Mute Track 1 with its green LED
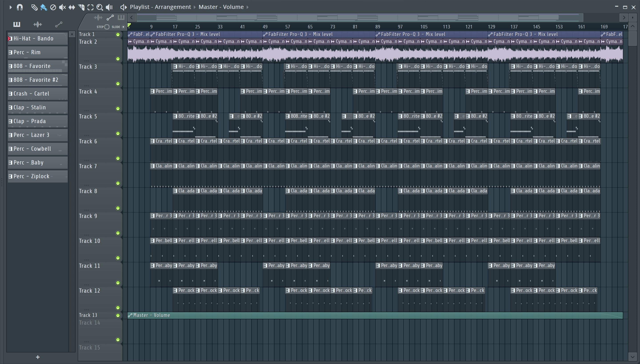Image resolution: width=640 pixels, height=364 pixels. click(118, 34)
